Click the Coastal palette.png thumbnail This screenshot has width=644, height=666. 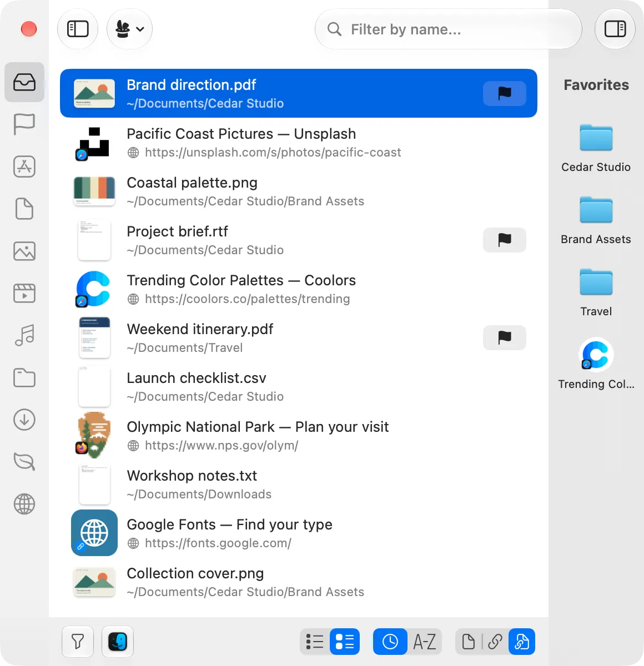(94, 191)
